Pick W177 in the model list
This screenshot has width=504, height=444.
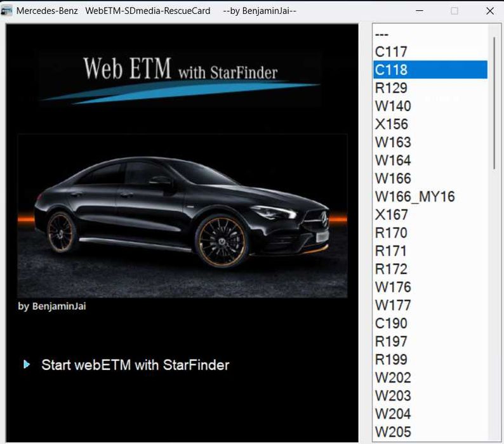(430, 305)
